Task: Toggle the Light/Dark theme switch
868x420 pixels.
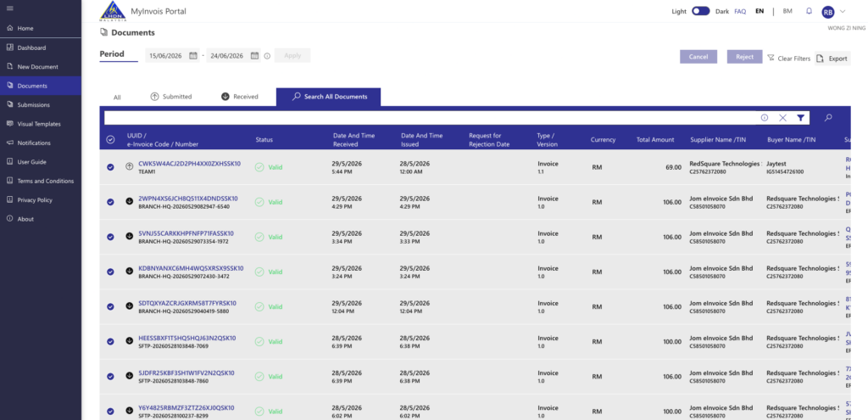Action: (701, 11)
